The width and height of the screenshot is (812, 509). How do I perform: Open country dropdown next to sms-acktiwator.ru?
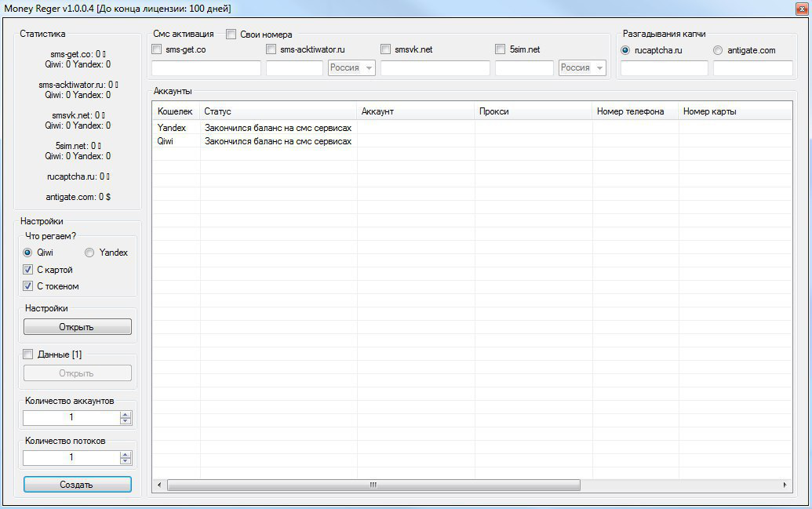(351, 68)
